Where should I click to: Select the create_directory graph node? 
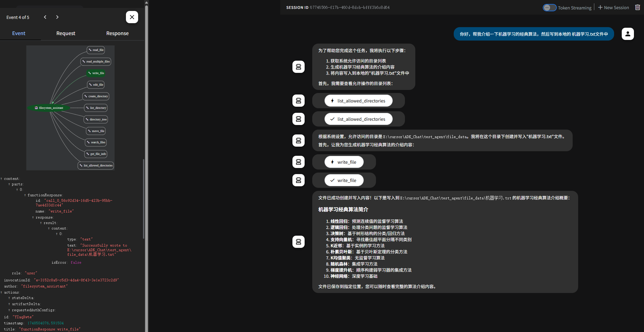[96, 96]
